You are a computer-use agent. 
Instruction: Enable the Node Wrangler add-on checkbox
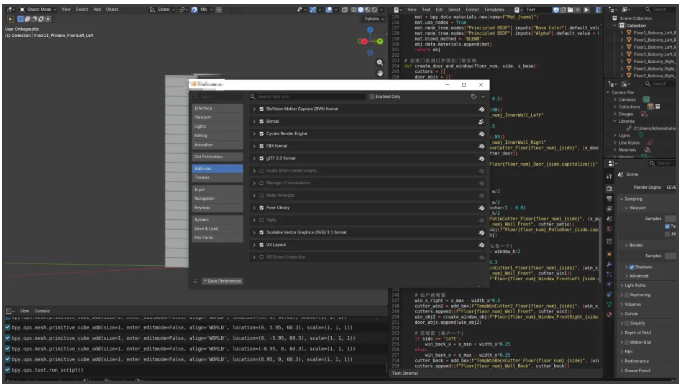pos(262,196)
